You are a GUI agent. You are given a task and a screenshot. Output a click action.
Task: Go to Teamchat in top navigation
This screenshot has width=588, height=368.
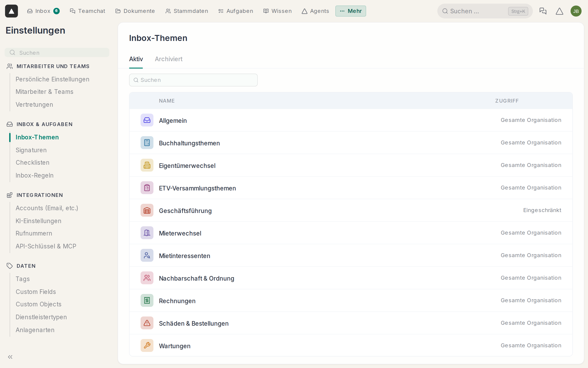tap(88, 11)
